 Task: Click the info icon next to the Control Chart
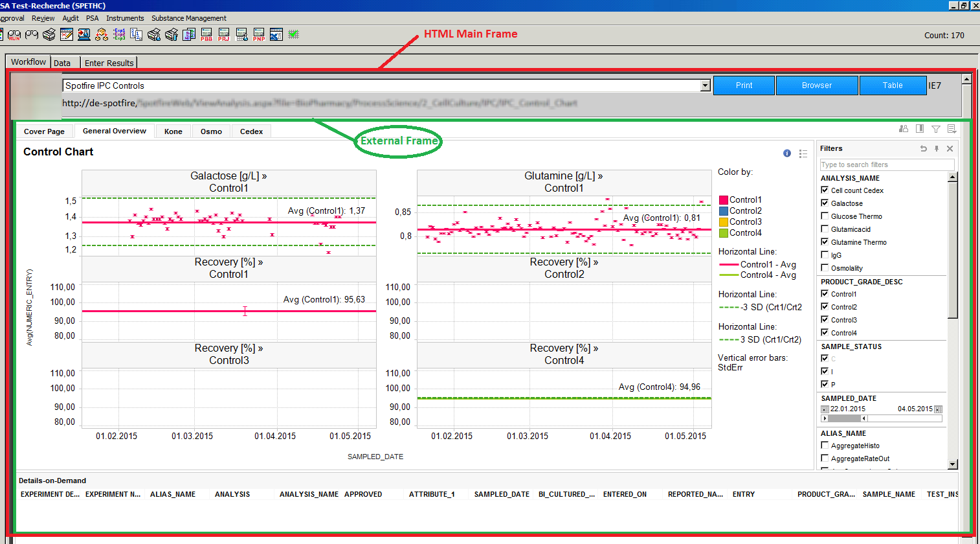(786, 153)
